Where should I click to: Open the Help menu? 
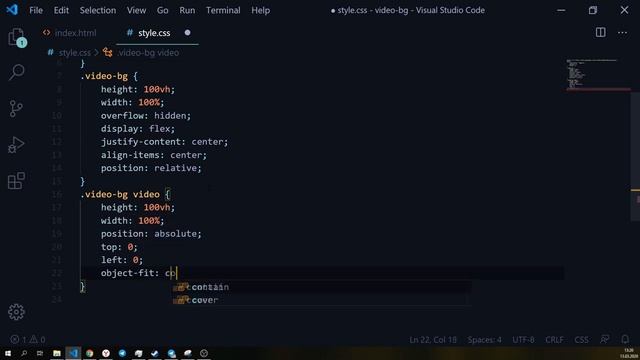pos(260,10)
